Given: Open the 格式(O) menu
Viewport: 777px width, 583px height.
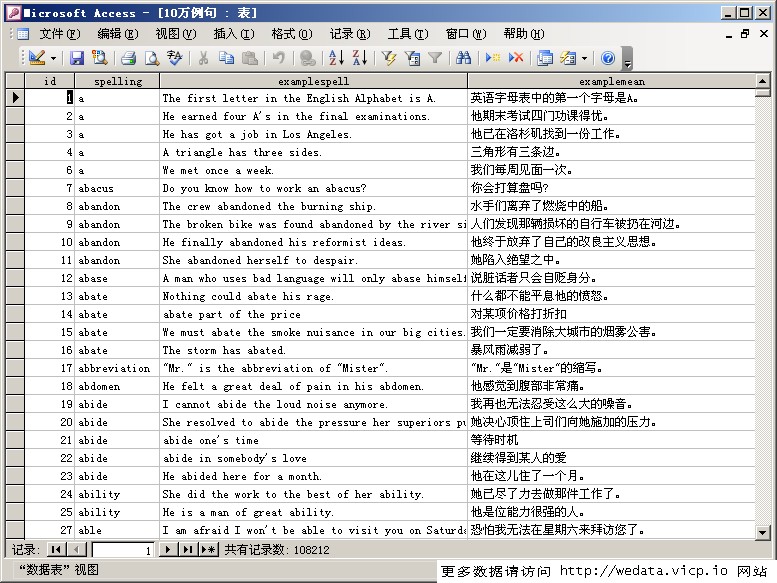Looking at the screenshot, I should point(291,34).
